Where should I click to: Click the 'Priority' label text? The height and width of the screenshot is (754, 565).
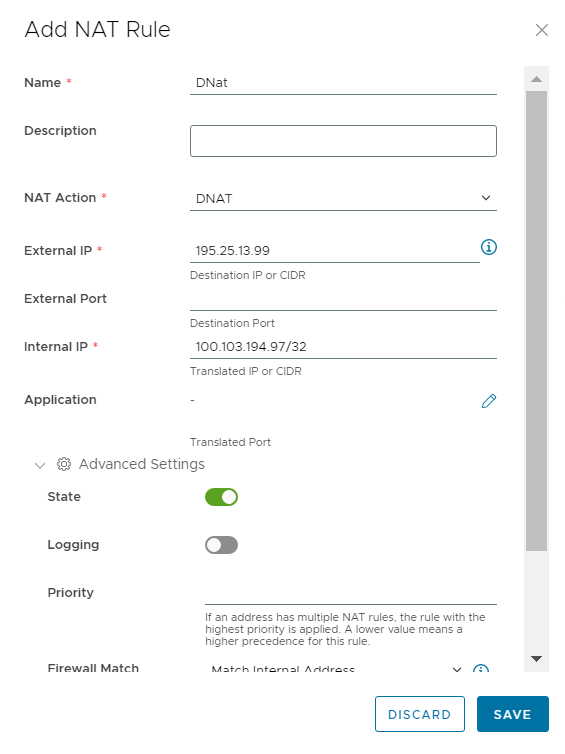[70, 592]
